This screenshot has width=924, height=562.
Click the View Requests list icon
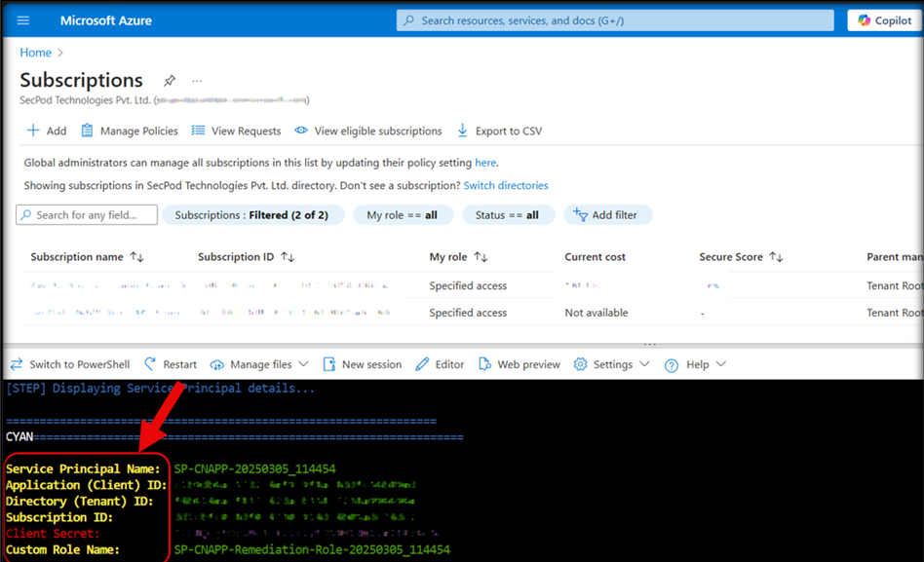pos(198,131)
